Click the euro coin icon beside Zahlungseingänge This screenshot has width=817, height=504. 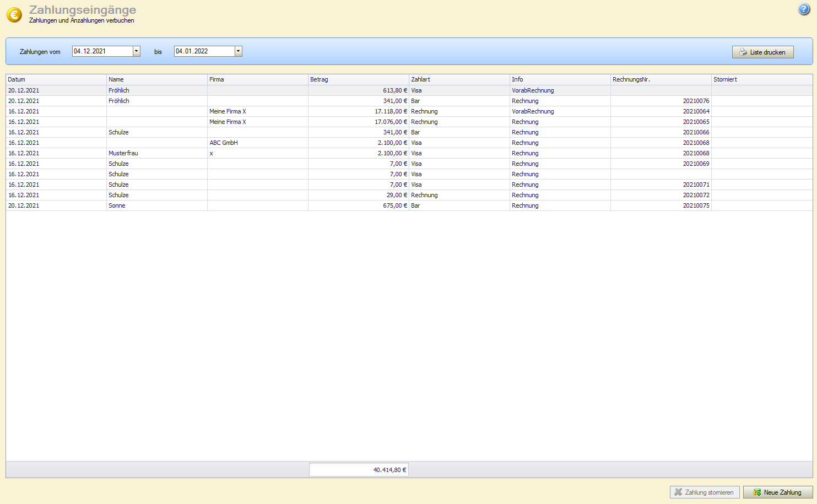pyautogui.click(x=14, y=15)
